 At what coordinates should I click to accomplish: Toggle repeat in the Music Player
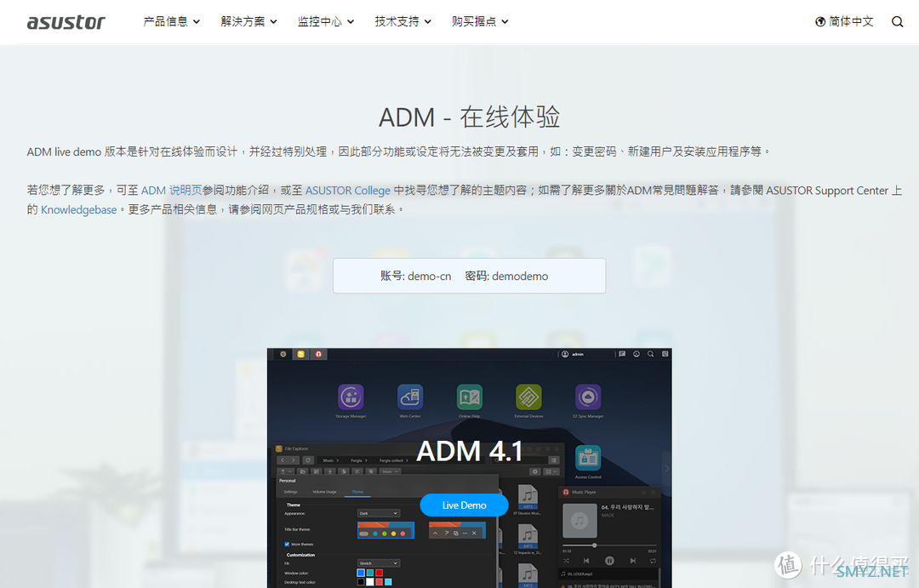(x=653, y=561)
